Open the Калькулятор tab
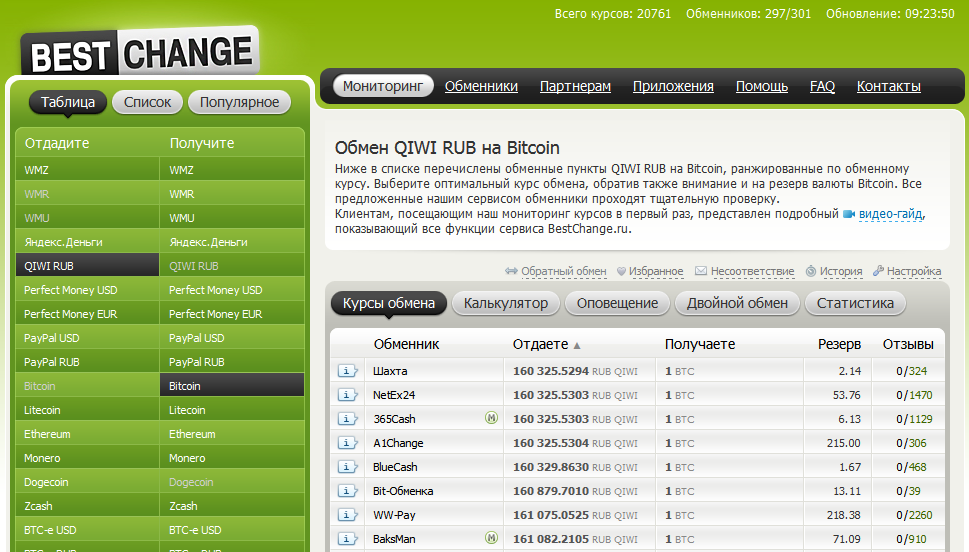Viewport: 969px width, 552px height. tap(506, 304)
